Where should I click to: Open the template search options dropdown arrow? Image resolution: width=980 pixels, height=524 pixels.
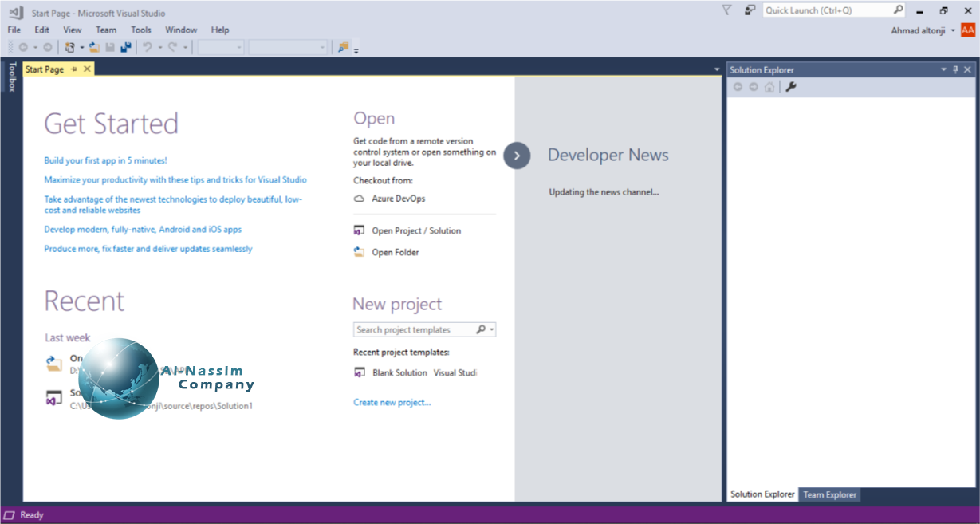492,329
